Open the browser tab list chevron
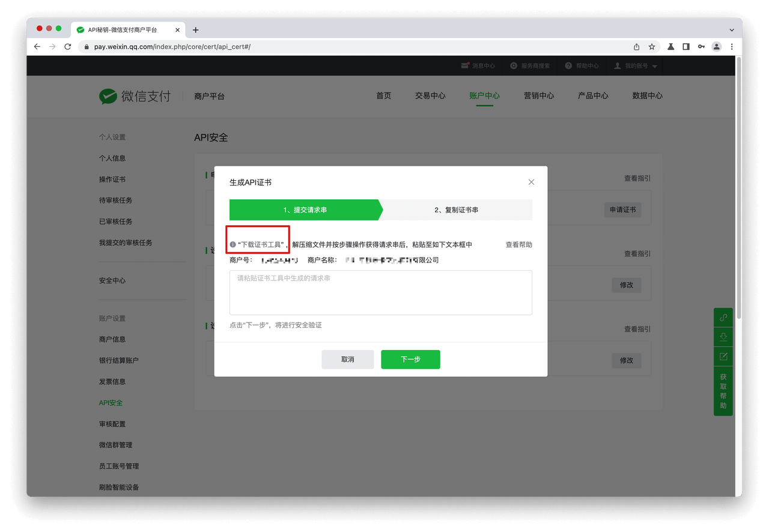Image resolution: width=769 pixels, height=532 pixels. click(x=731, y=29)
